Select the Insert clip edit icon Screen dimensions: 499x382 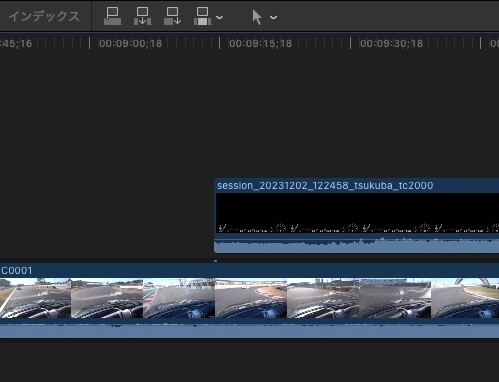click(143, 16)
